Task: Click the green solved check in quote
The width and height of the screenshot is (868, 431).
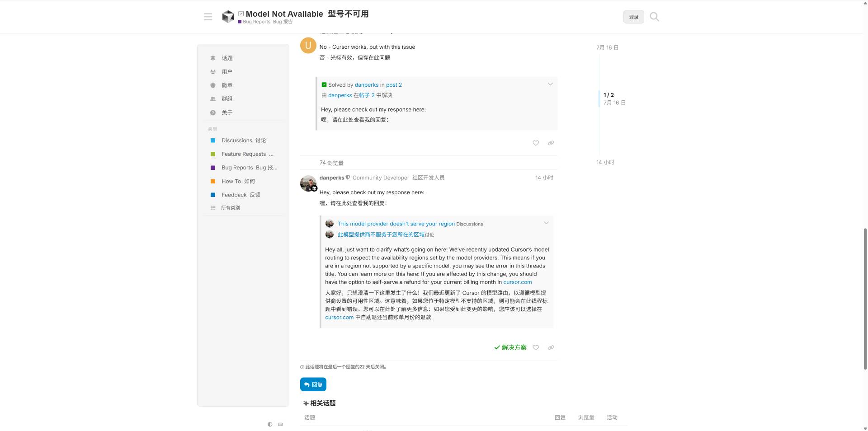Action: (x=324, y=84)
